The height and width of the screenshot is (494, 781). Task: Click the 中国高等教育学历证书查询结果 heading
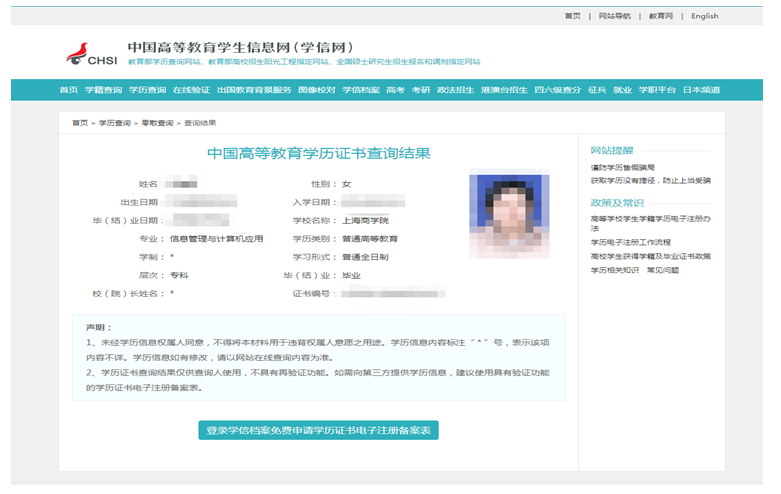[x=319, y=153]
